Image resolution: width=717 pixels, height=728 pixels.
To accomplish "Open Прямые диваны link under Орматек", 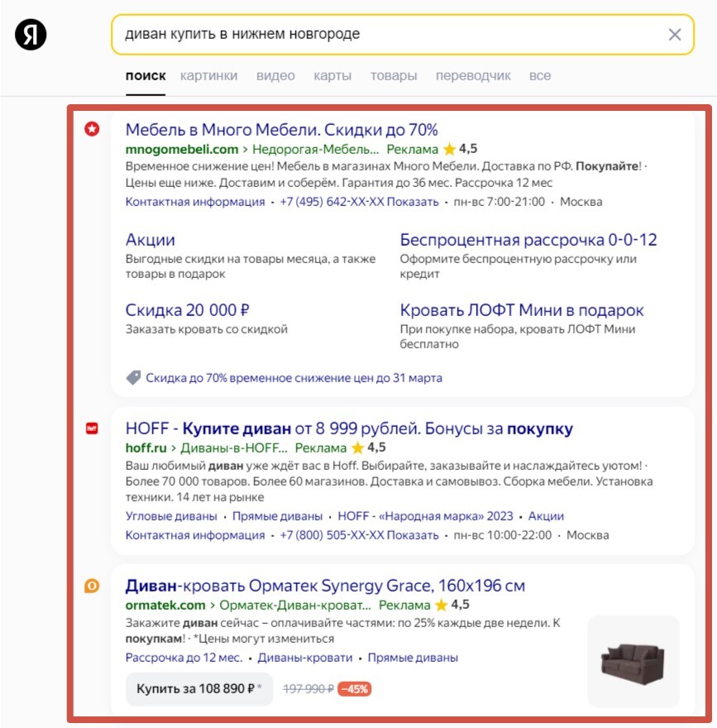I will click(413, 658).
